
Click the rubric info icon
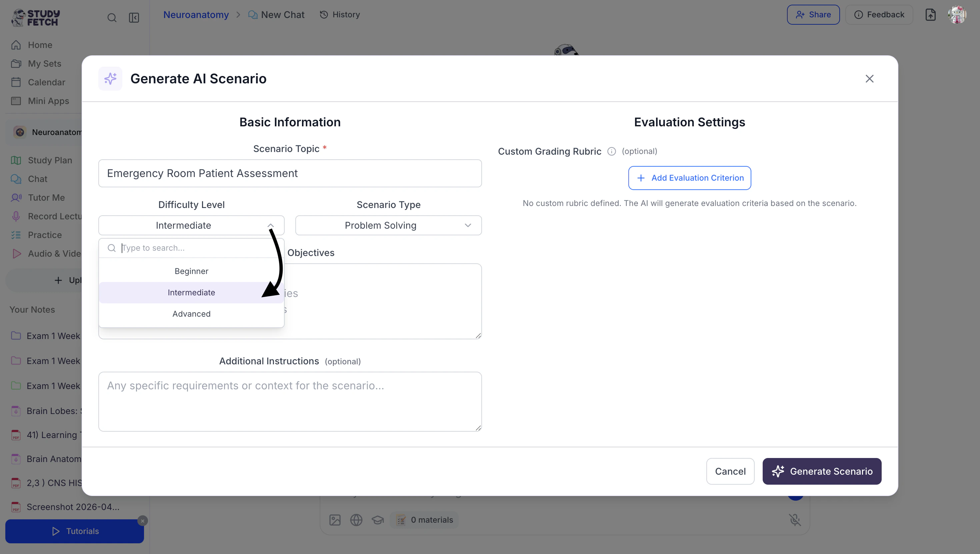tap(611, 151)
